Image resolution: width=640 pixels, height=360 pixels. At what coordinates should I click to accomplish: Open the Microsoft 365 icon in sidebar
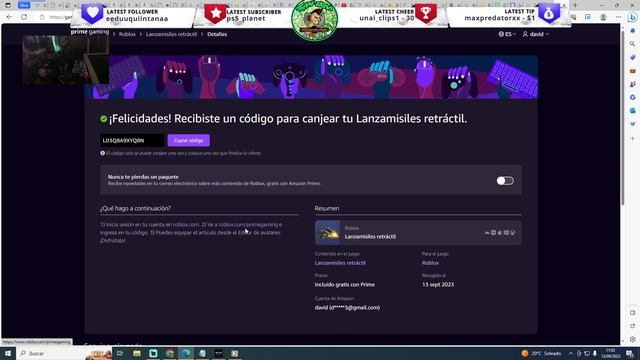coord(633,97)
